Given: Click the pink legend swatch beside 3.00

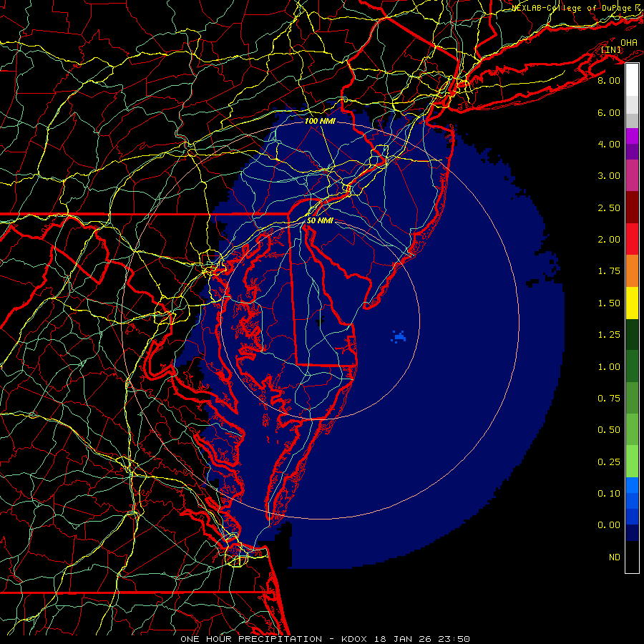Looking at the screenshot, I should coord(632,175).
